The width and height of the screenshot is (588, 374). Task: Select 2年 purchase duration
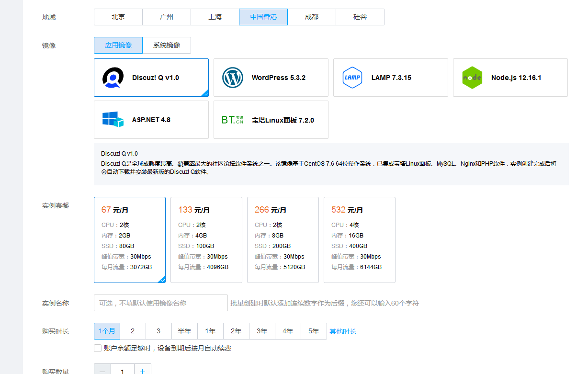point(236,331)
